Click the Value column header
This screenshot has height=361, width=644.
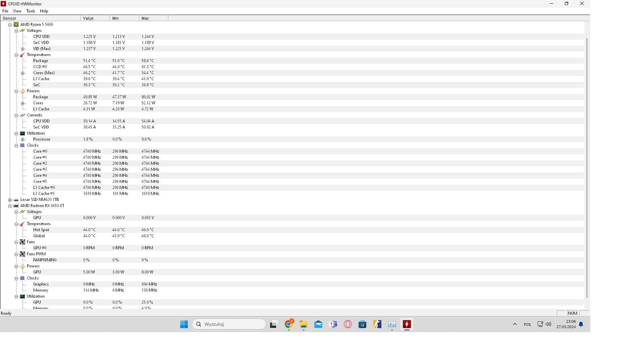point(95,18)
